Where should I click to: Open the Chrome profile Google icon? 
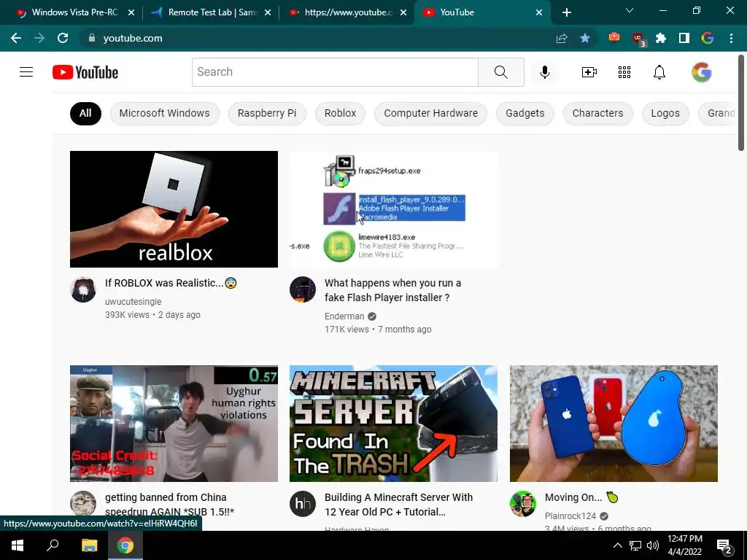click(708, 38)
